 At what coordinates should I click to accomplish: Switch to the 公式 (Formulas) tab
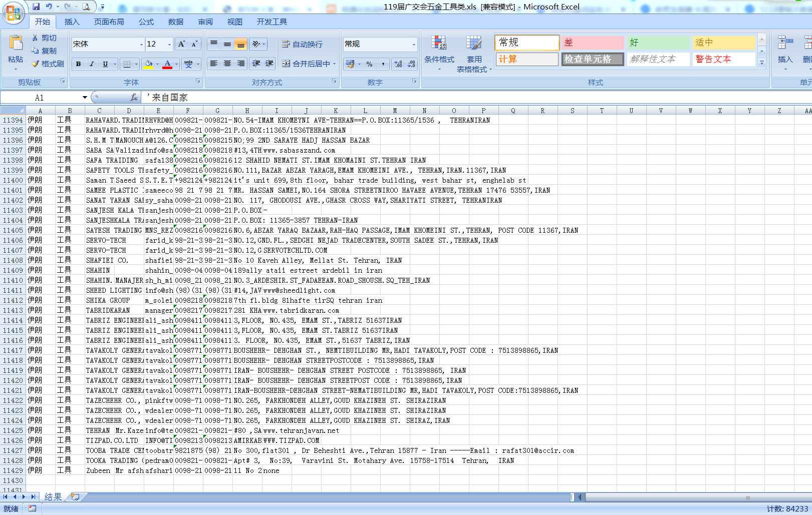click(x=146, y=22)
